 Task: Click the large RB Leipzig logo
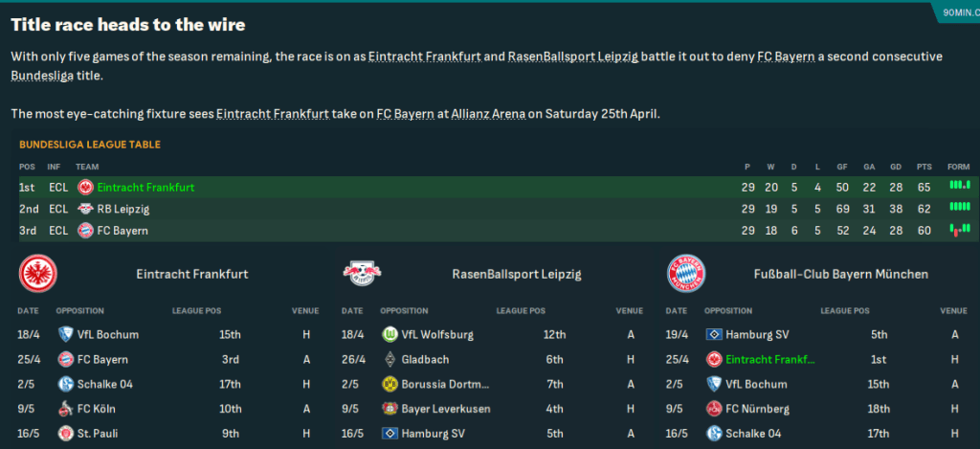(x=362, y=274)
